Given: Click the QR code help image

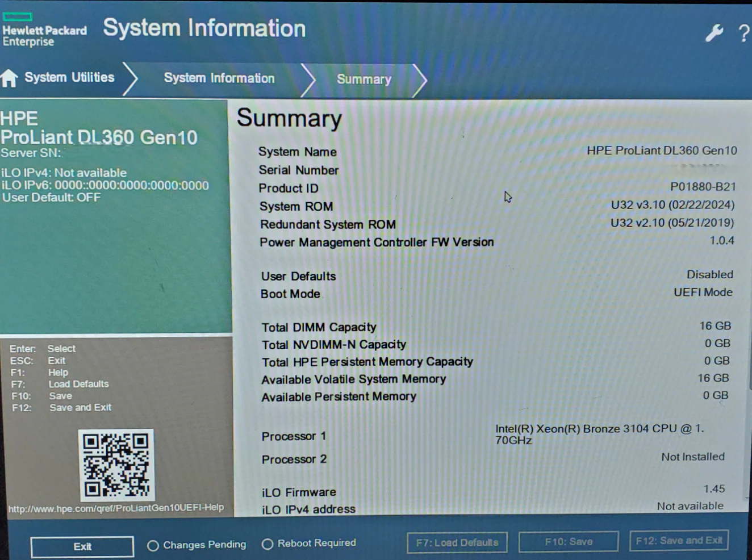Looking at the screenshot, I should coord(116,465).
